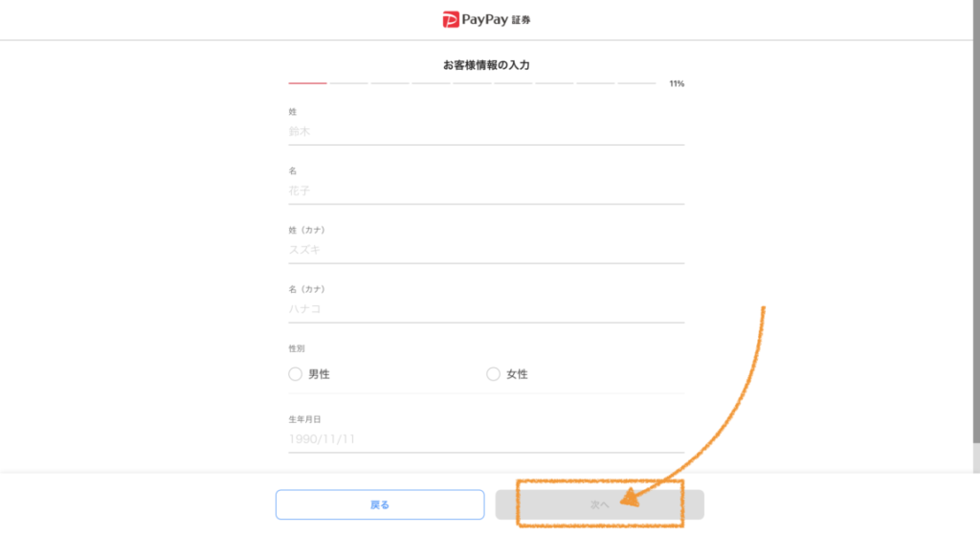Viewport: 980px width, 536px height.
Task: Click the 11% progress indicator text
Action: click(x=677, y=83)
